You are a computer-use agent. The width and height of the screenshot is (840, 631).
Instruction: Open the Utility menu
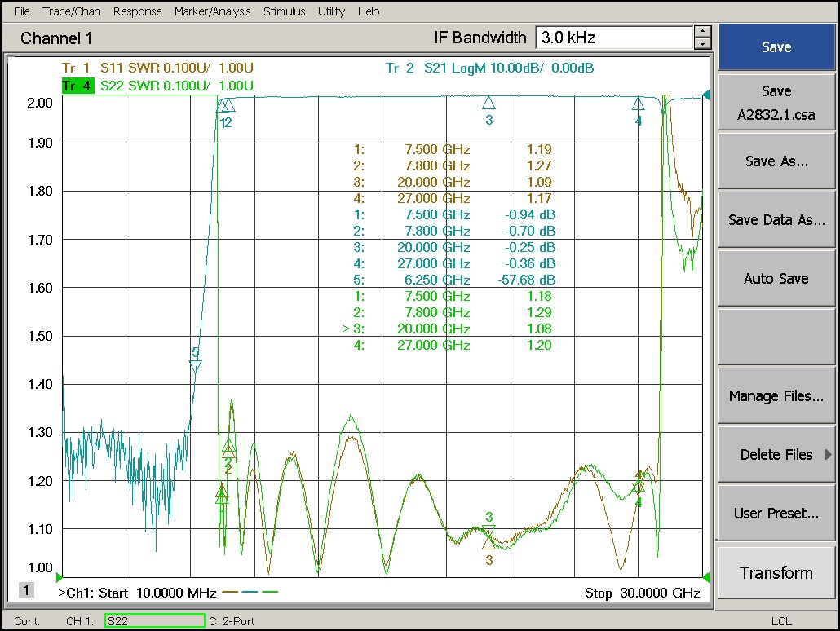[x=331, y=11]
